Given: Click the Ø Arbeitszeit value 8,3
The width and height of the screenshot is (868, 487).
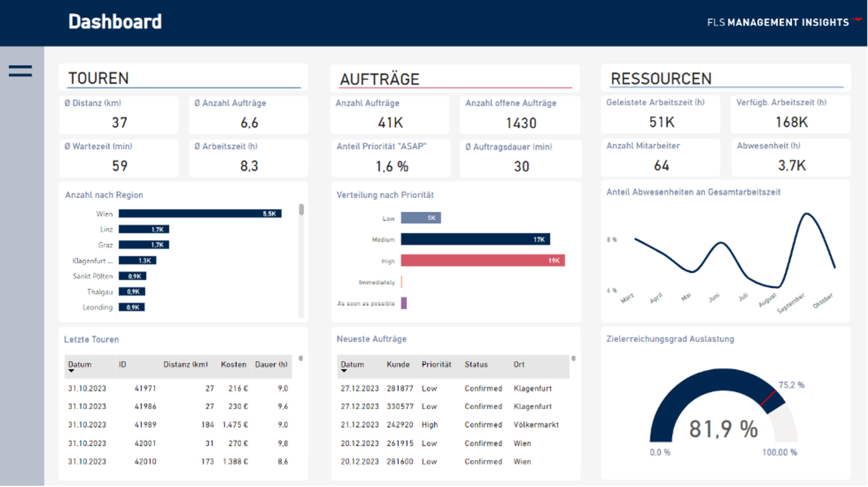Looking at the screenshot, I should tap(249, 166).
